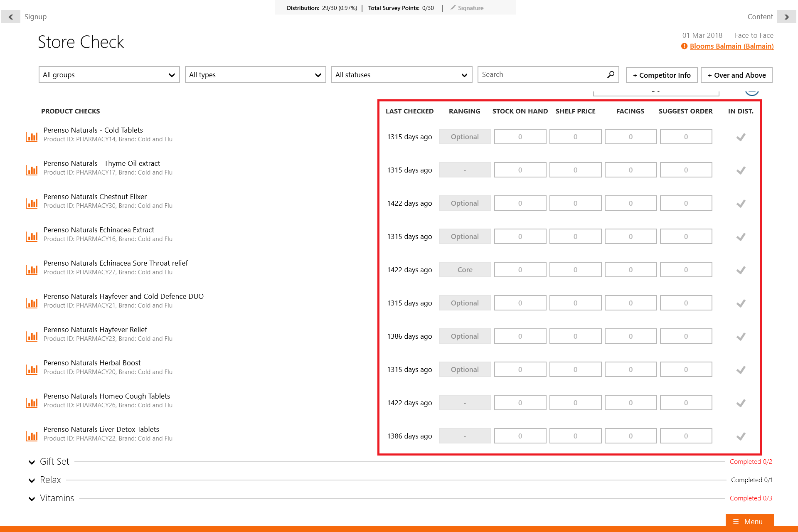Toggle In Dist. checkmark for Echinacea Sore Throat

click(741, 270)
